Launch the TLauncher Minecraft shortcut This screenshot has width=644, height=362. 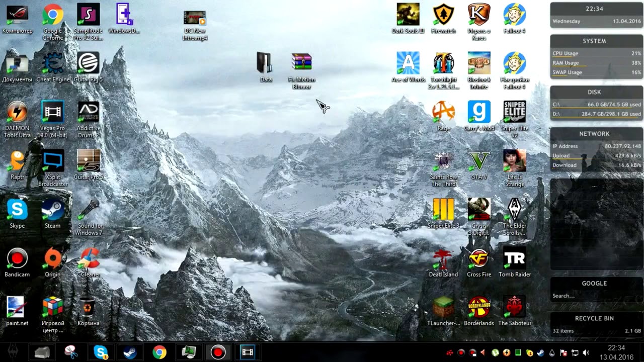pos(443,312)
